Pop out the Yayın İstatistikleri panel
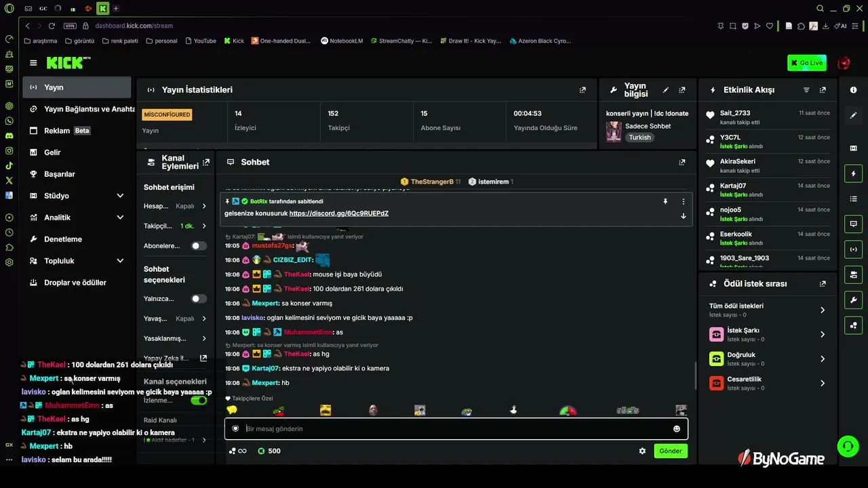The height and width of the screenshot is (488, 868). [583, 89]
